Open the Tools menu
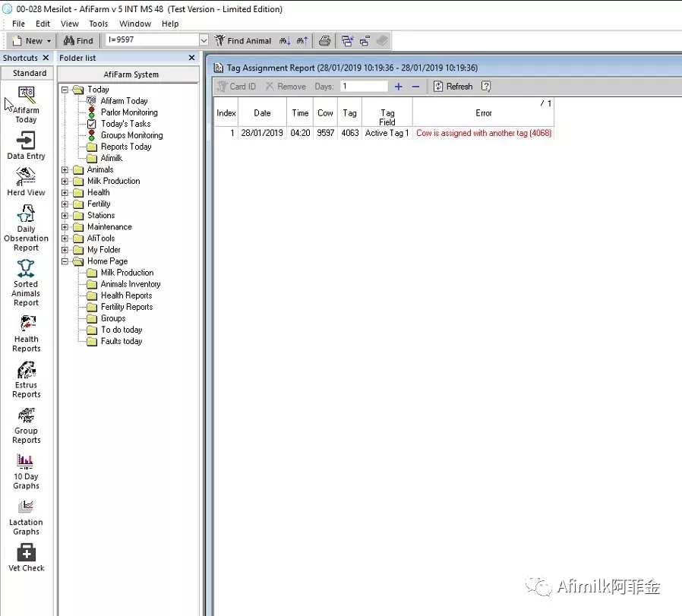This screenshot has width=682, height=616. pyautogui.click(x=98, y=24)
